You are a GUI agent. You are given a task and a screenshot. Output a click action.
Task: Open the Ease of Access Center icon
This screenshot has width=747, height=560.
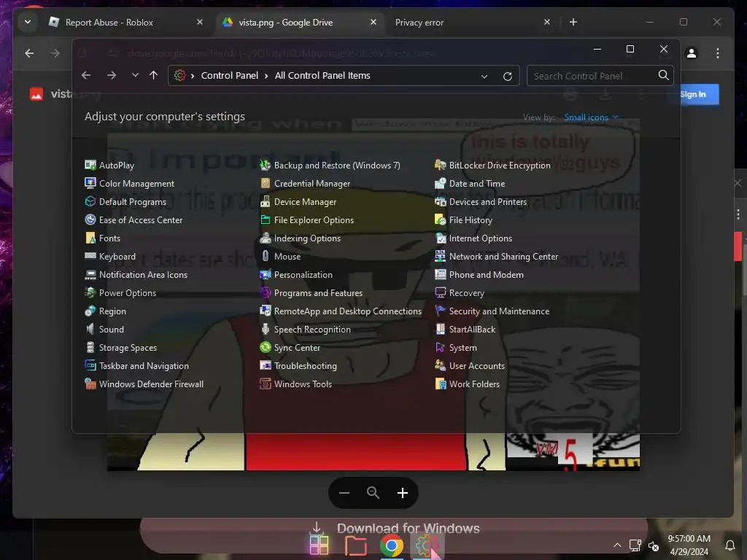90,219
